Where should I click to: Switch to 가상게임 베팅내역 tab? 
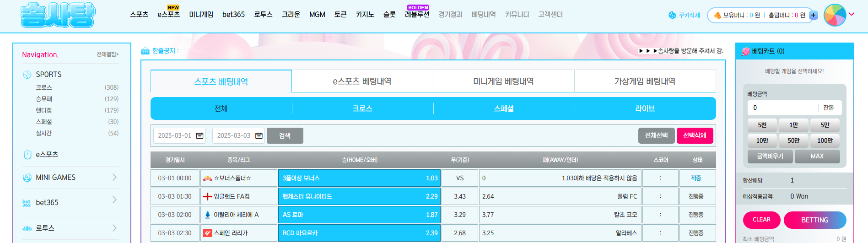(x=645, y=81)
